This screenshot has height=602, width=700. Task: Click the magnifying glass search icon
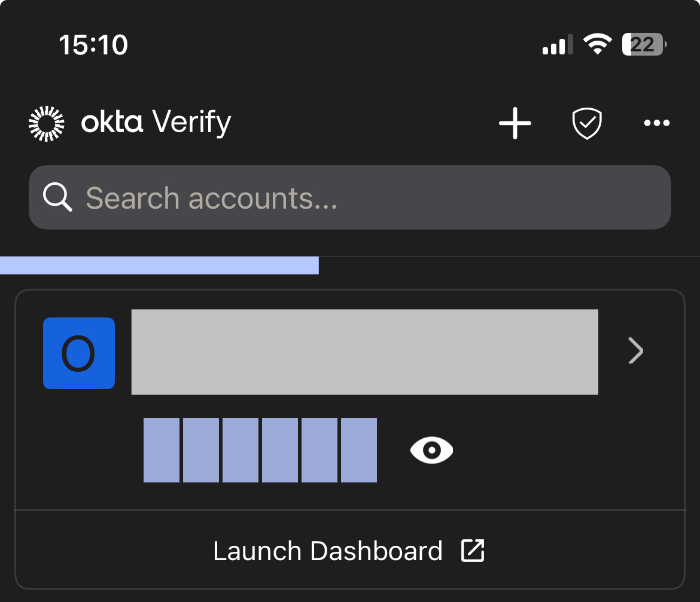[x=57, y=197]
